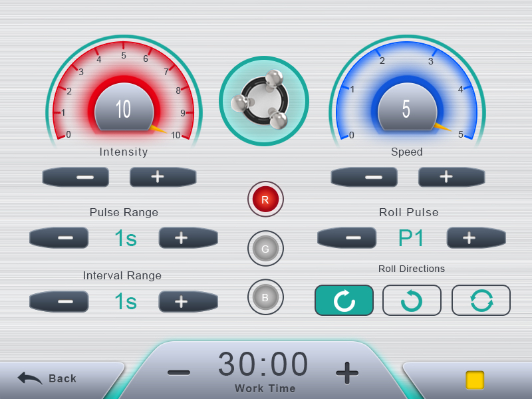532x399 pixels.
Task: Select the B light option
Action: [x=265, y=297]
